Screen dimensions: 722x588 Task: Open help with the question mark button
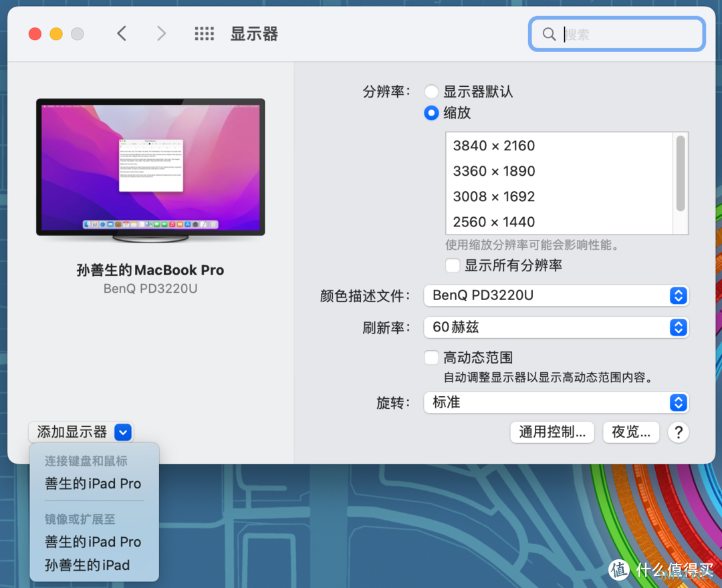679,432
